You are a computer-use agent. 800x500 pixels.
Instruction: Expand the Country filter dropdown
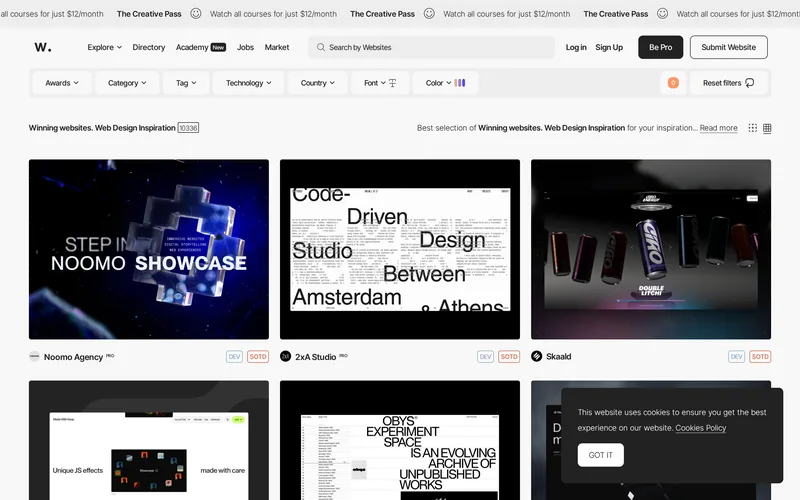[317, 83]
